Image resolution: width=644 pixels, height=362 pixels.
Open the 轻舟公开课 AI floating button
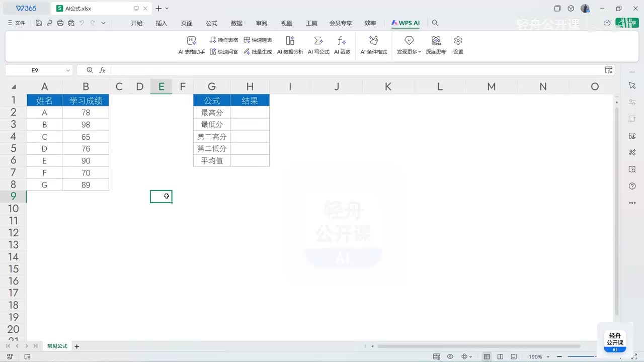pos(614,342)
